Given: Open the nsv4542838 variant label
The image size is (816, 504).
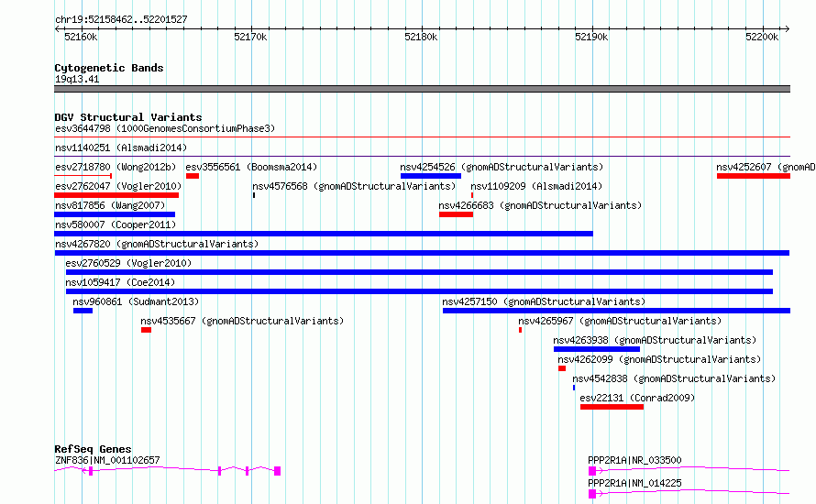Looking at the screenshot, I should [x=674, y=378].
